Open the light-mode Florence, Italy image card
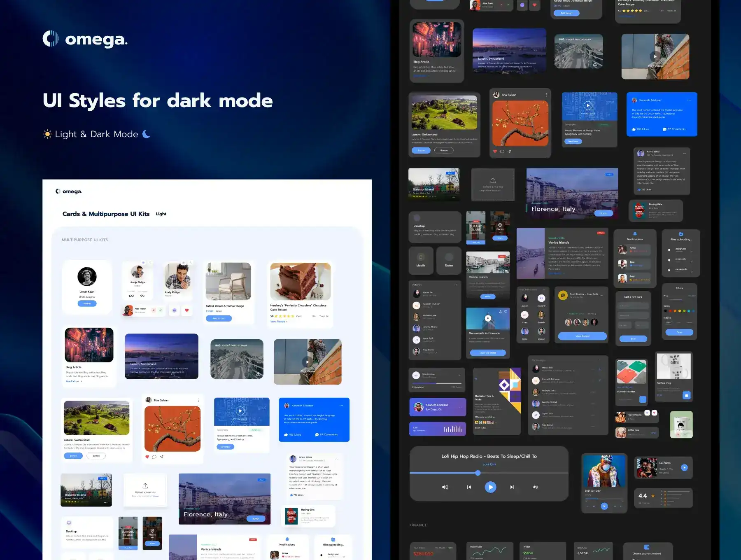The height and width of the screenshot is (560, 741). coord(224,498)
